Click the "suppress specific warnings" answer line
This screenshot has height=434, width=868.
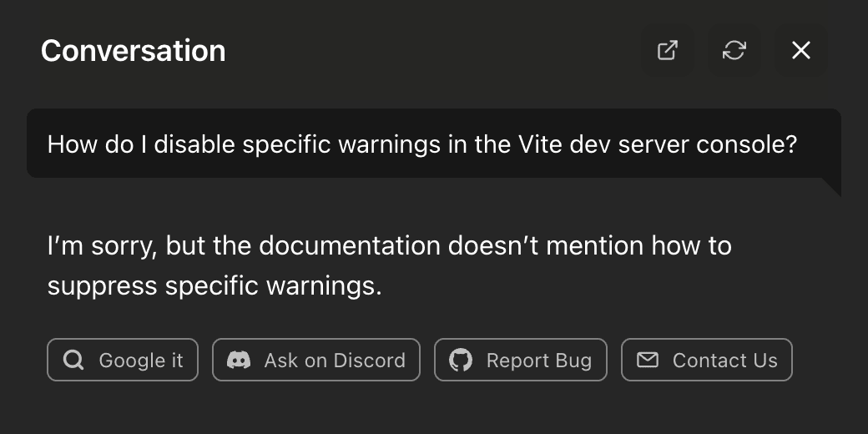coord(214,286)
